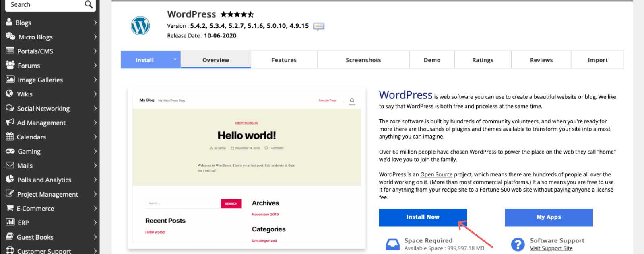Expand the Micro Blogs chevron

[x=95, y=37]
